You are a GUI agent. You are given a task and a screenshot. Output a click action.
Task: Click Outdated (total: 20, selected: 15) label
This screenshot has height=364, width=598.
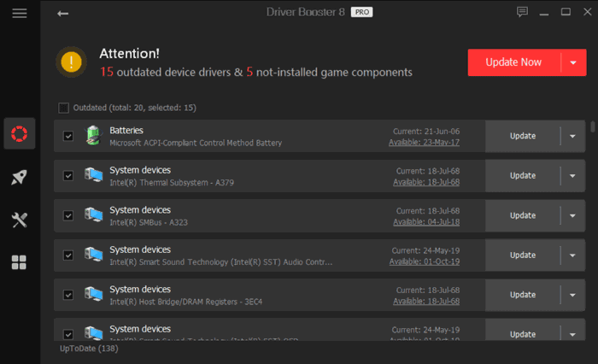tap(135, 108)
